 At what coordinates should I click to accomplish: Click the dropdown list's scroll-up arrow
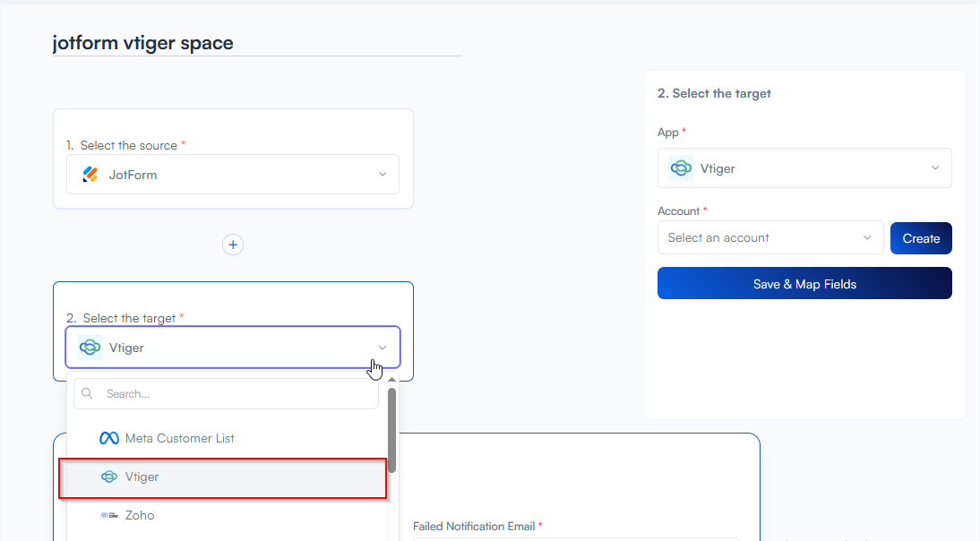click(x=391, y=380)
